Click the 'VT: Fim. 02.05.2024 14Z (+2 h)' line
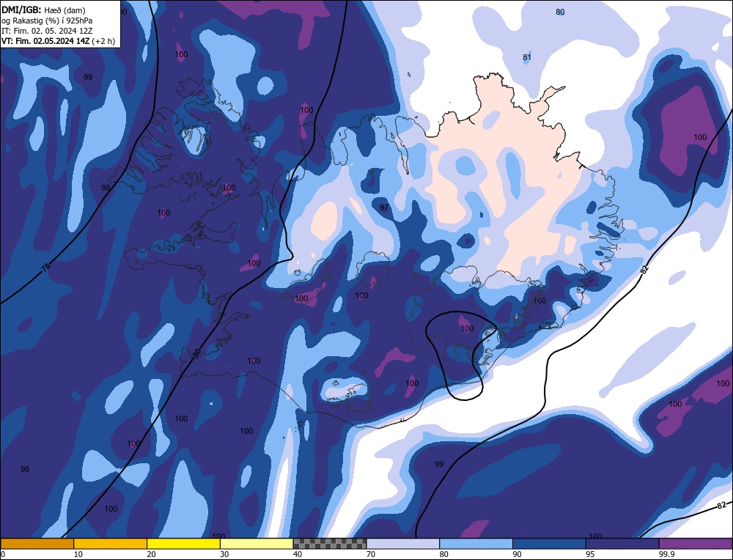Viewport: 733px width, 560px height. tap(58, 41)
